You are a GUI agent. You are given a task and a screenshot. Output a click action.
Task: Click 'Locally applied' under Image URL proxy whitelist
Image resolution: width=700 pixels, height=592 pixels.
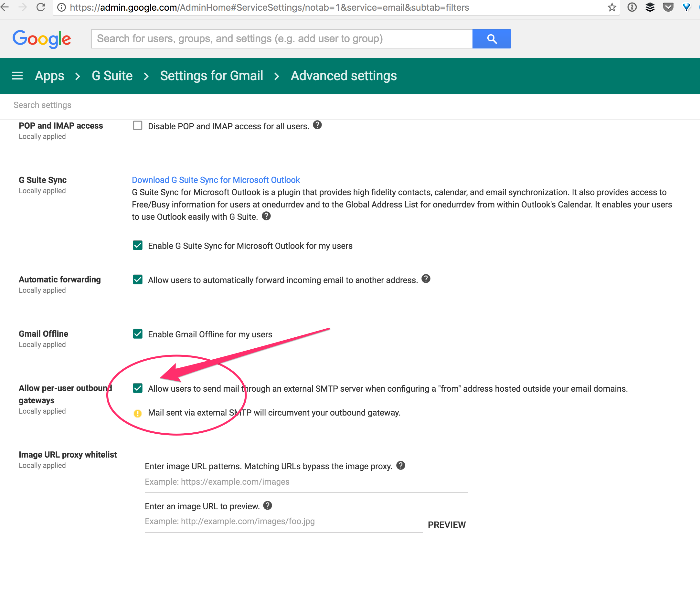42,465
